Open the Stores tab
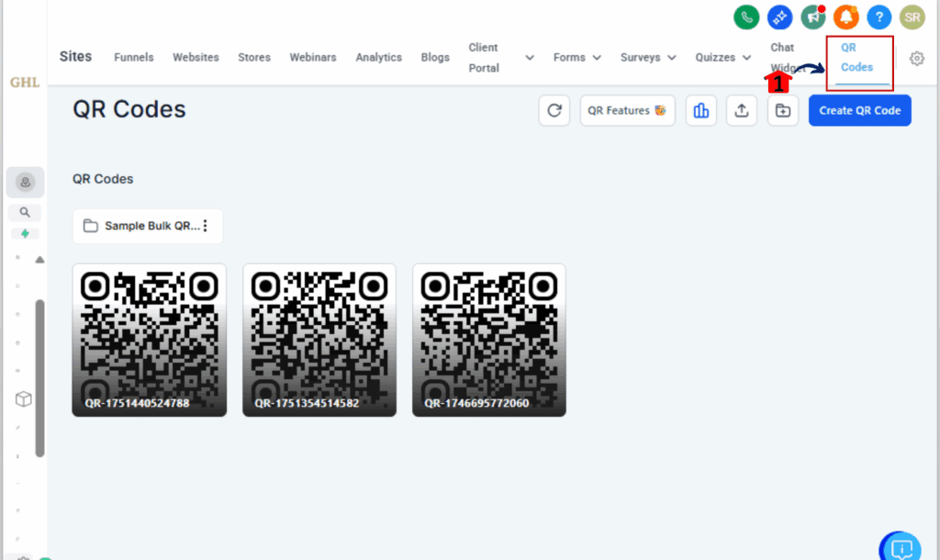Screen dimensions: 940x560 (254, 58)
